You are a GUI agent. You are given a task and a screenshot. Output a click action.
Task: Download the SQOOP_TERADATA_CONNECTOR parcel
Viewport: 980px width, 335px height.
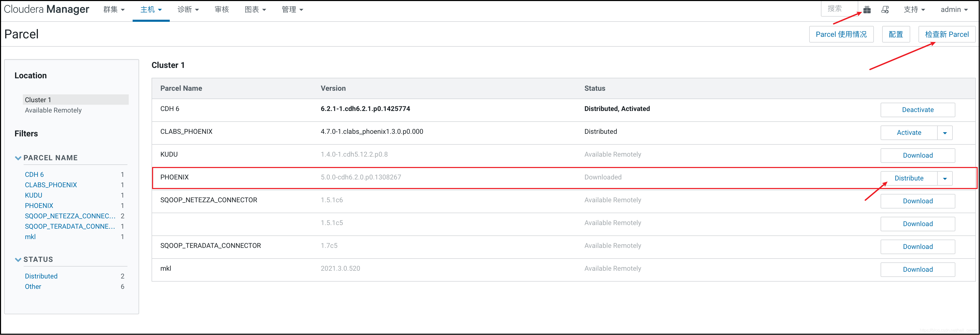tap(918, 247)
